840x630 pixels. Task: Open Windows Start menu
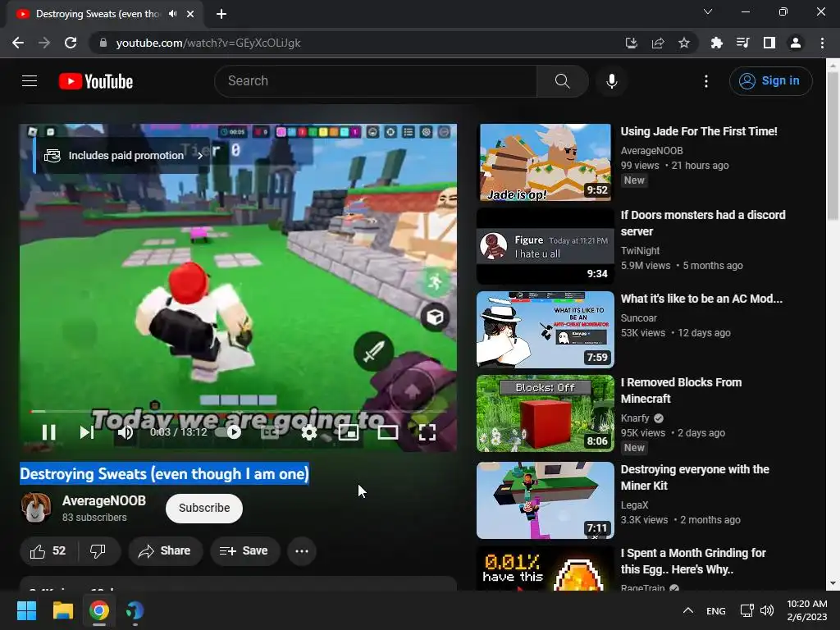pos(26,610)
